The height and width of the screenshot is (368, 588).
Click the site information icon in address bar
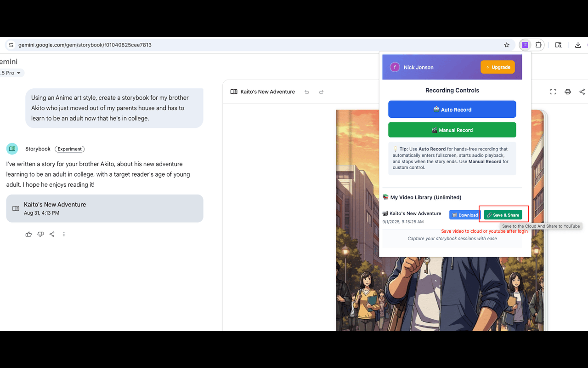tap(11, 45)
